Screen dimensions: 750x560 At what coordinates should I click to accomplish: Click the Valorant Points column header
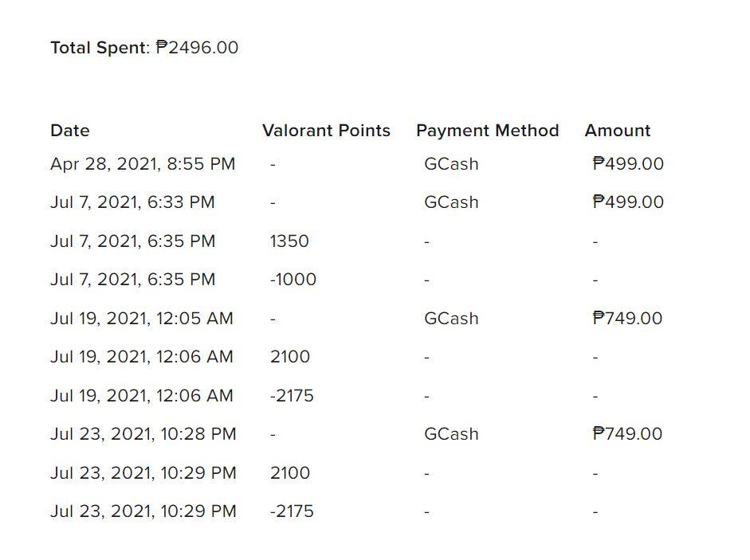(326, 131)
